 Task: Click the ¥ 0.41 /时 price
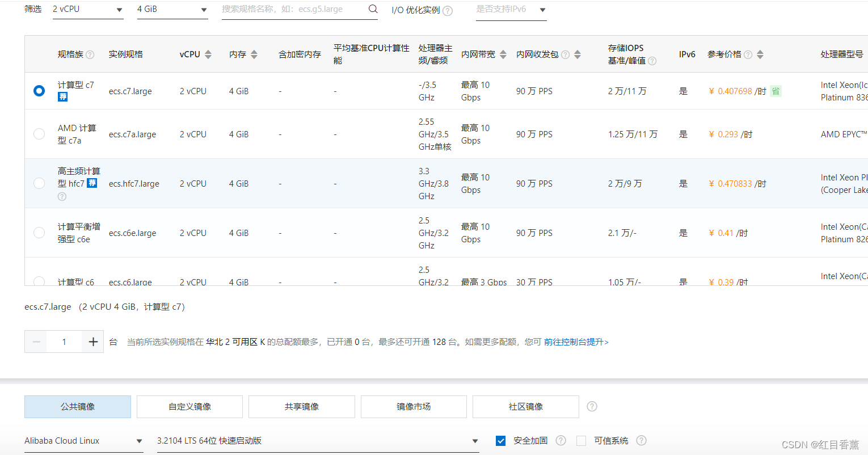tap(728, 233)
